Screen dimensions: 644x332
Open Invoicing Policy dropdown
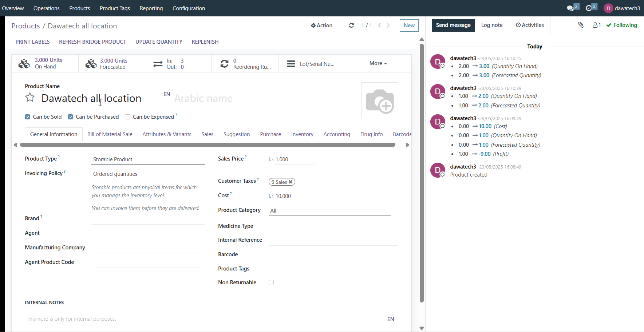pyautogui.click(x=148, y=174)
